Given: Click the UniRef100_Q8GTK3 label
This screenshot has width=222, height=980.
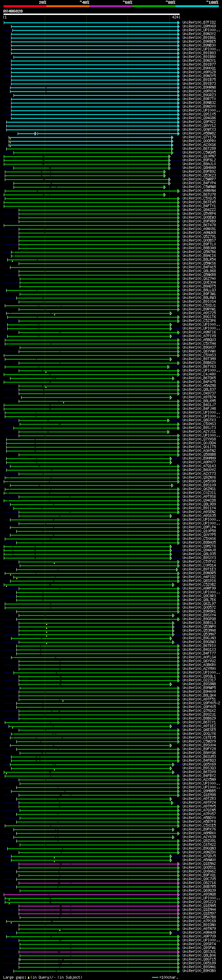Looking at the screenshot, I should 199,420.
